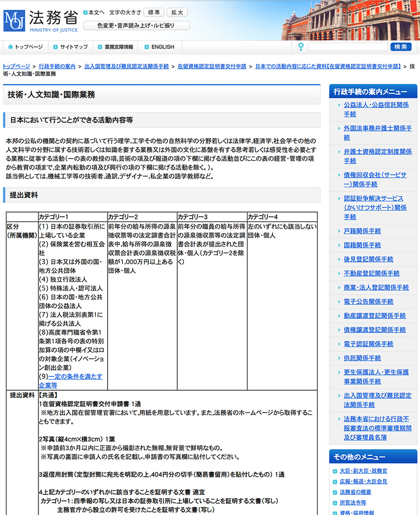Open the サイトマップ navigation item
420x515 pixels.
point(74,47)
